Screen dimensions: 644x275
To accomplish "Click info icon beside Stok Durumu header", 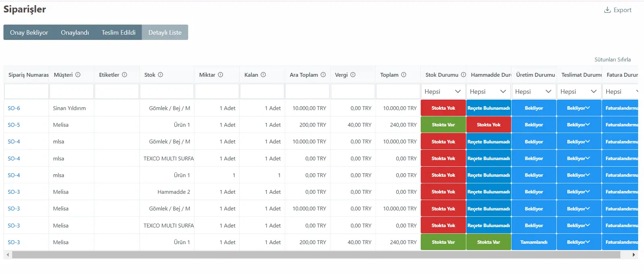I will pyautogui.click(x=463, y=75).
